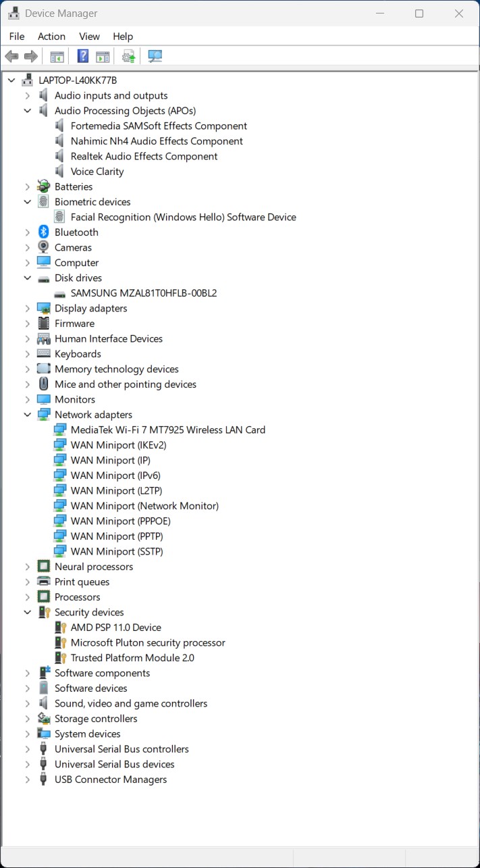Viewport: 480px width, 868px height.
Task: Click the Firmware chip icon
Action: point(44,324)
